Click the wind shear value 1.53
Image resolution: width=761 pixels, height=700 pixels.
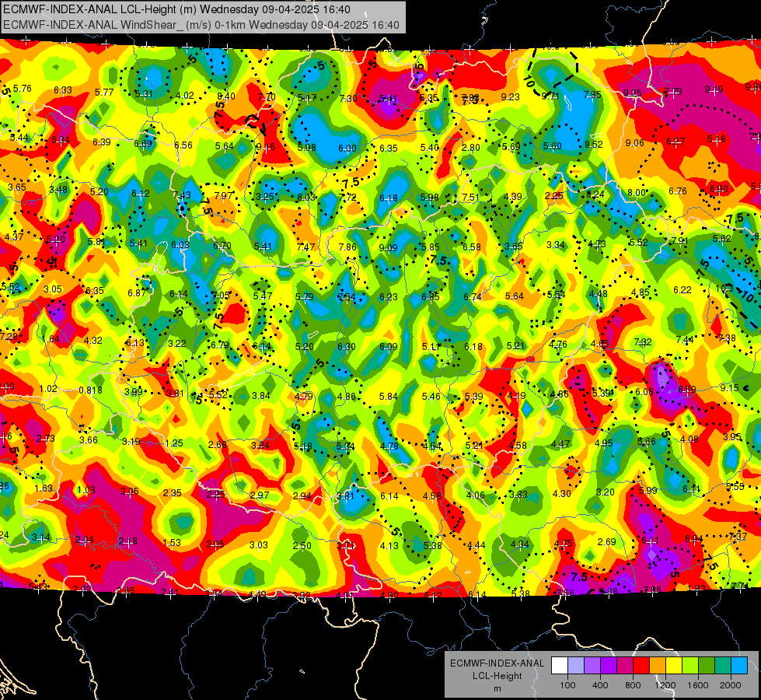[x=172, y=542]
